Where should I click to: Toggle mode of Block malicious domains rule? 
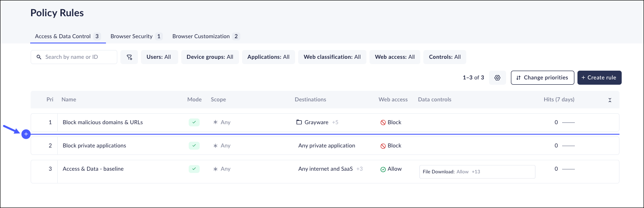point(194,122)
